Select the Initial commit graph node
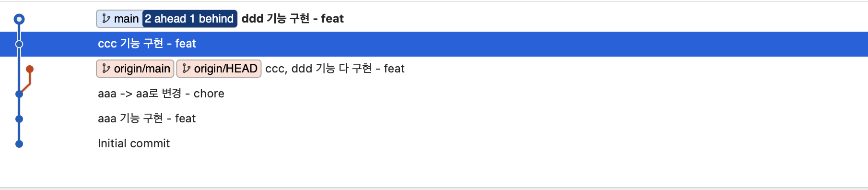Viewport: 868px width, 190px height. [x=19, y=144]
